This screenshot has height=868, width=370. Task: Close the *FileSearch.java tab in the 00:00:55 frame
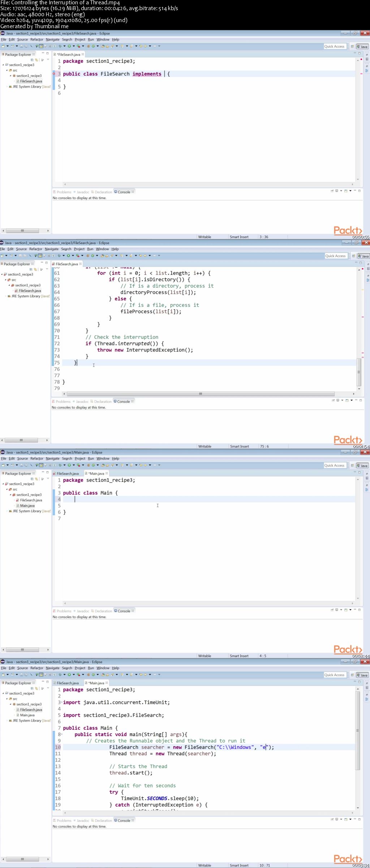click(83, 54)
